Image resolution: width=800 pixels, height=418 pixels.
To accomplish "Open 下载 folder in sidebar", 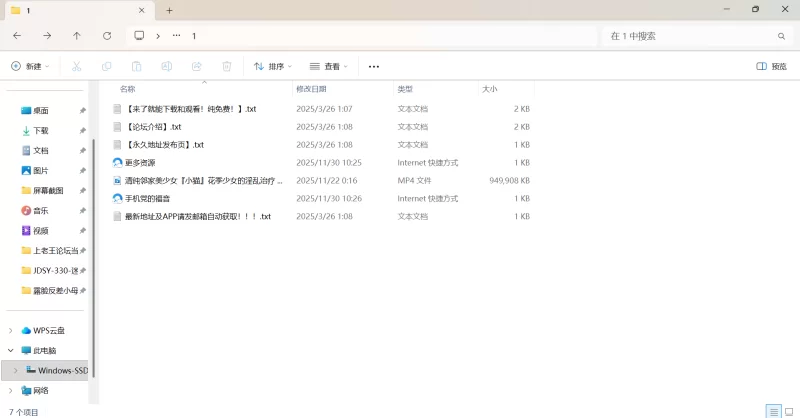I will 41,130.
